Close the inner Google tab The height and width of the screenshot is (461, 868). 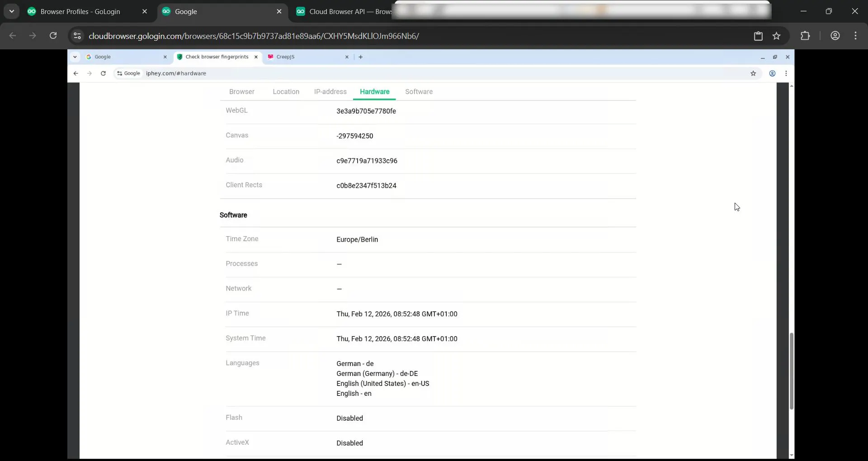click(x=165, y=57)
